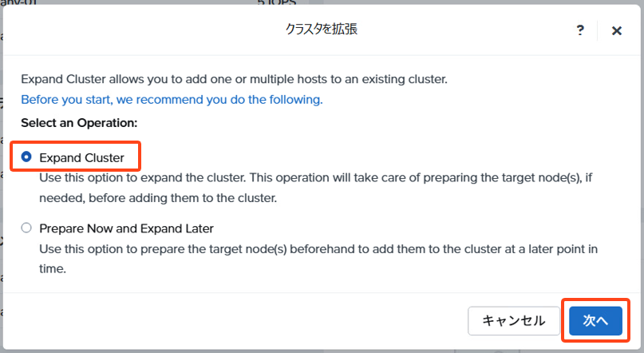Click the '5 IOPS' text behind the dialog
The height and width of the screenshot is (353, 644).
pyautogui.click(x=277, y=2)
